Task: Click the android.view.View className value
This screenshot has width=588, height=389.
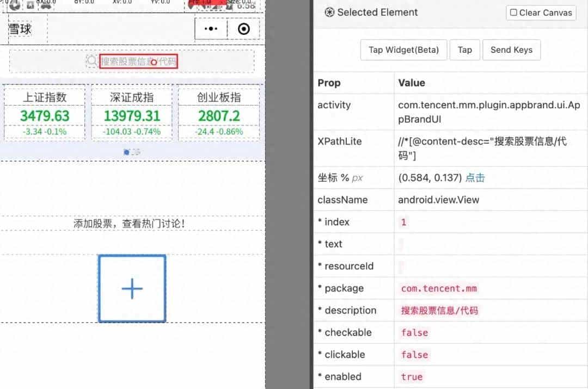Action: 438,200
